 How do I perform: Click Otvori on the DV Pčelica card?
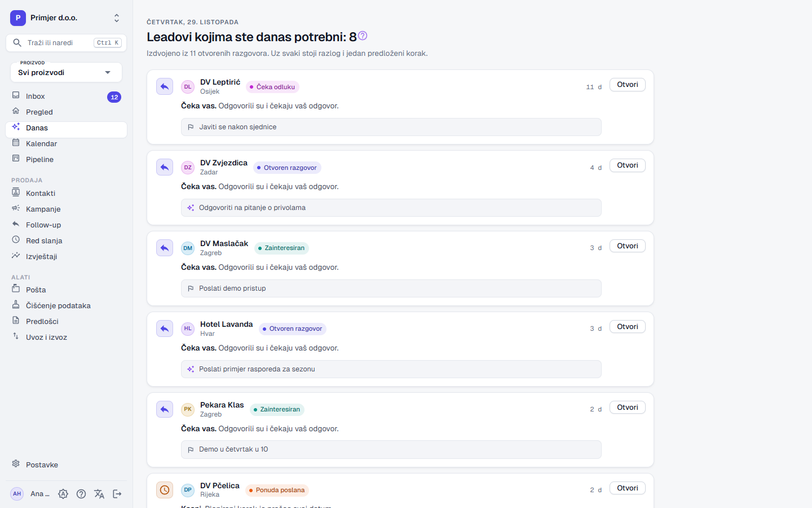click(x=628, y=488)
